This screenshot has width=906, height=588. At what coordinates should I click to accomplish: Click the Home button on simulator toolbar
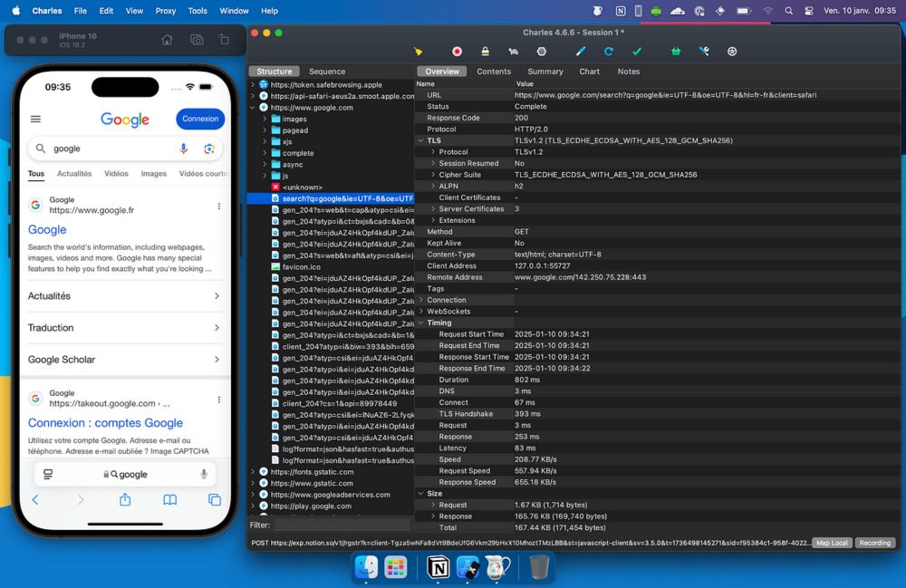coord(167,40)
